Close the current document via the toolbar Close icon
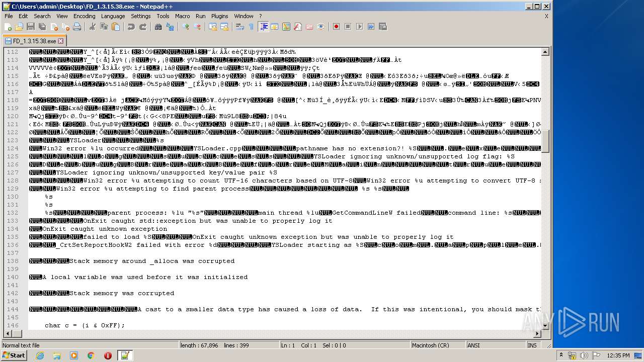The width and height of the screenshot is (644, 362). [x=53, y=27]
